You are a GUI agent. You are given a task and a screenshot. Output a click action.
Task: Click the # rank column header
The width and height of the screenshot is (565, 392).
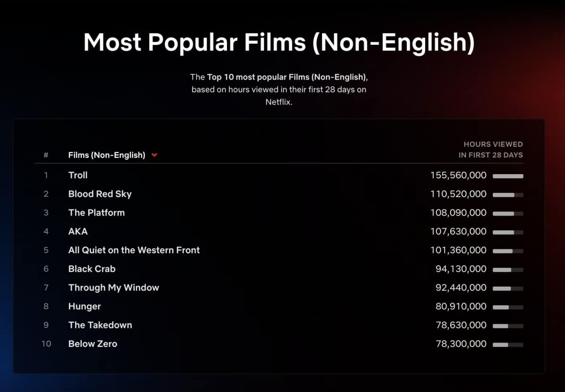(x=46, y=155)
